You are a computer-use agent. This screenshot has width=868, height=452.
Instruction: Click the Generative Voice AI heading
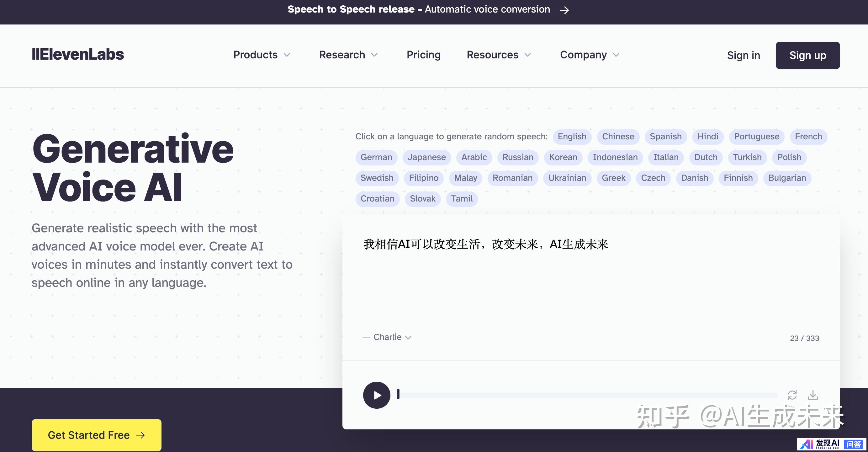point(132,168)
